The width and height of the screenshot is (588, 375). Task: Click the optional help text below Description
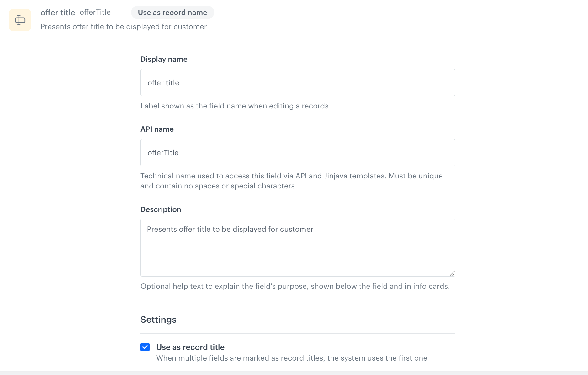pos(295,286)
